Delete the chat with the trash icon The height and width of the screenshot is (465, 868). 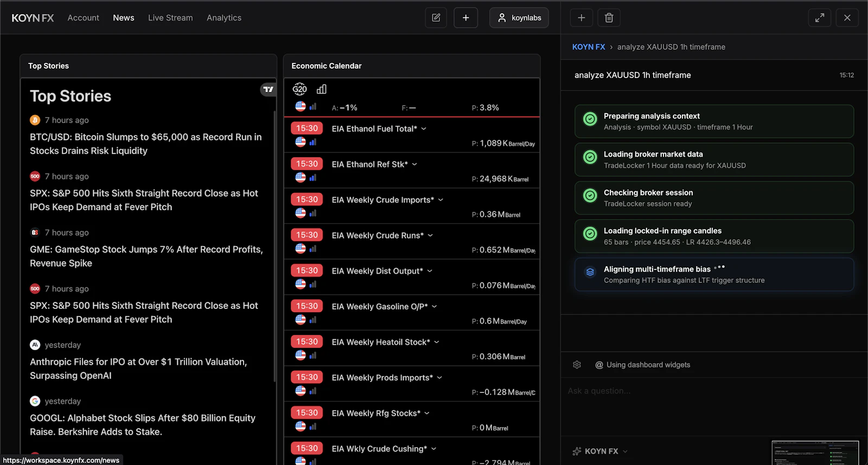pos(609,18)
